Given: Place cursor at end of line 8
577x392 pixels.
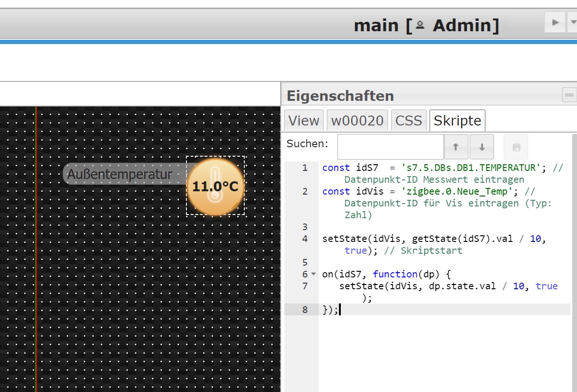Looking at the screenshot, I should coord(340,310).
